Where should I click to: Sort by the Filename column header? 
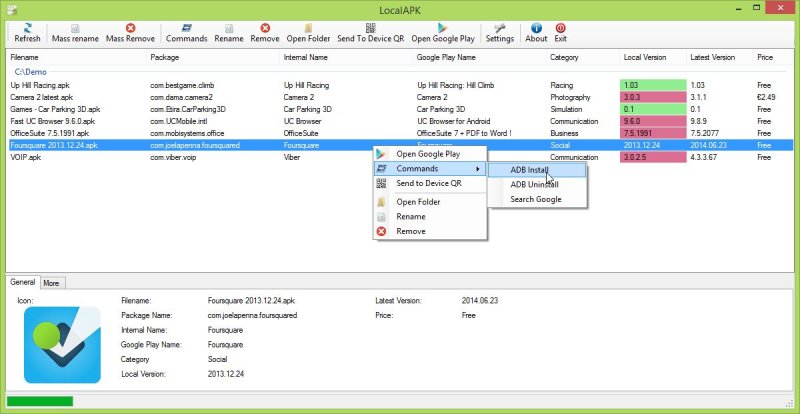(x=76, y=57)
